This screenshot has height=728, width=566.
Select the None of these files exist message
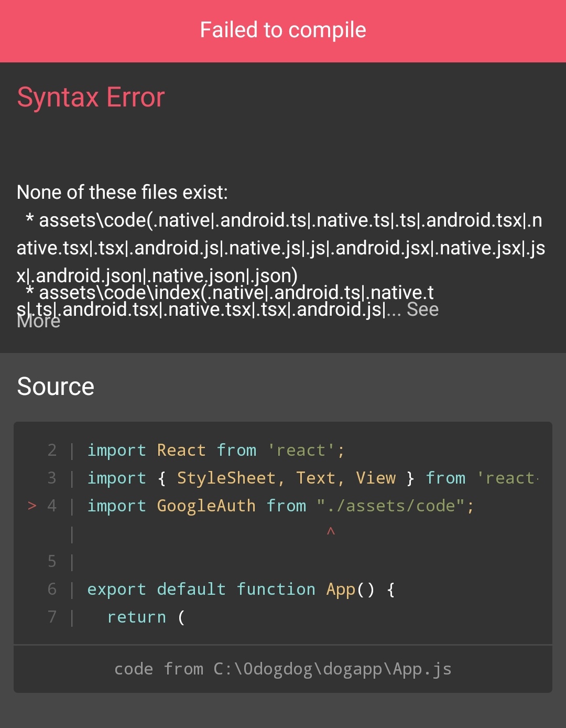point(122,192)
